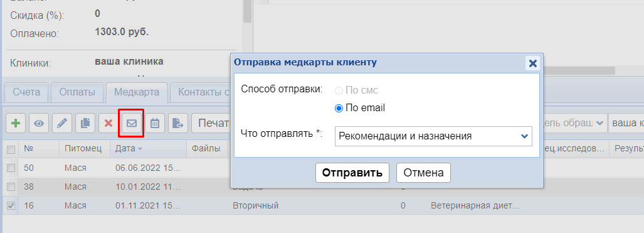Click the export document arrow icon

pos(178,123)
